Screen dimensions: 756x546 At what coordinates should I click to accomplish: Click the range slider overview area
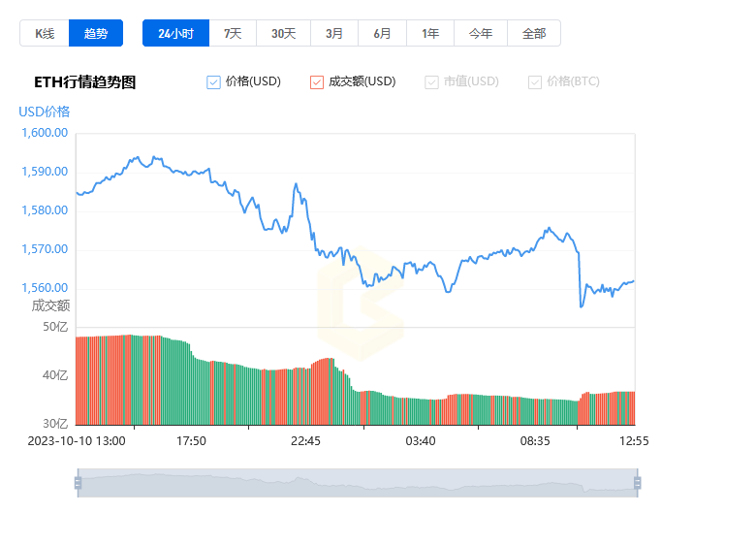coord(358,483)
